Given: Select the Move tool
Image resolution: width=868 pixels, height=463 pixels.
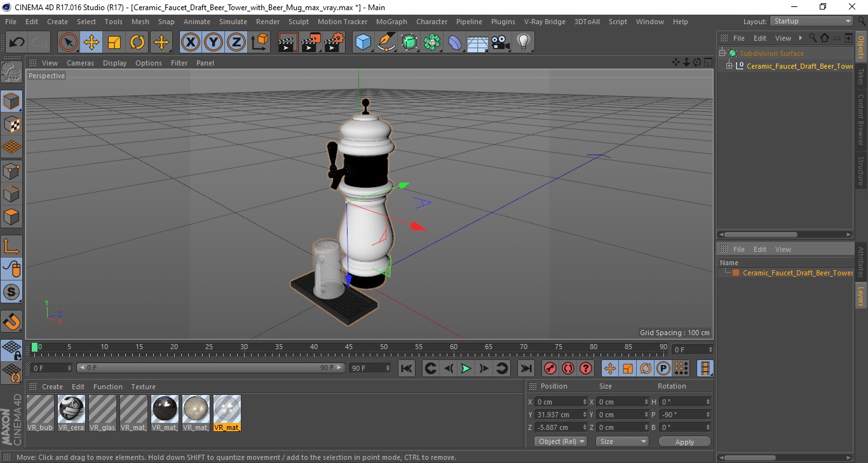Looking at the screenshot, I should click(x=92, y=43).
